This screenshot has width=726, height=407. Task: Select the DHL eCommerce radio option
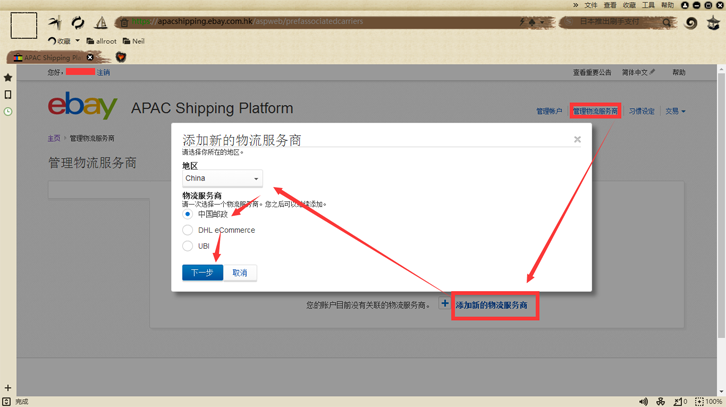188,230
